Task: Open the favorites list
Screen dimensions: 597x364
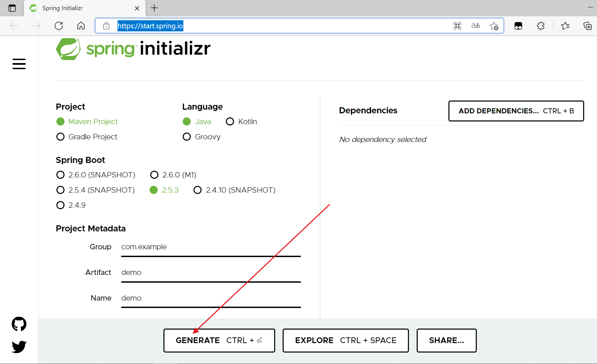Action: (565, 26)
